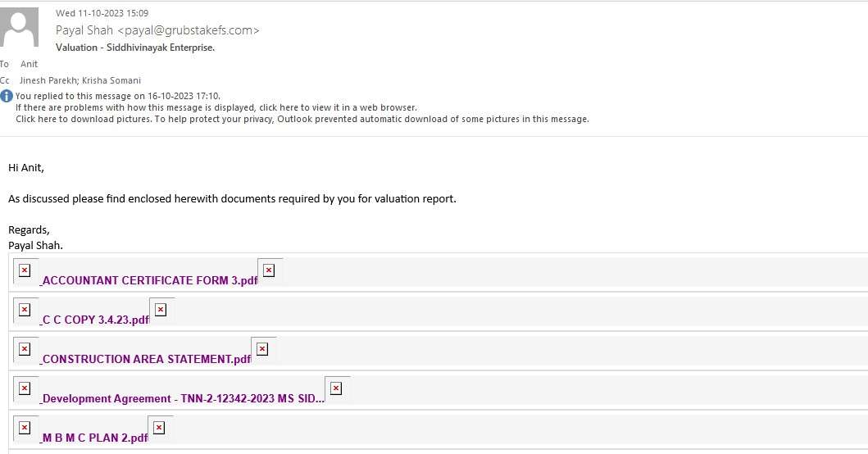Click the download pictures info message

click(x=302, y=119)
